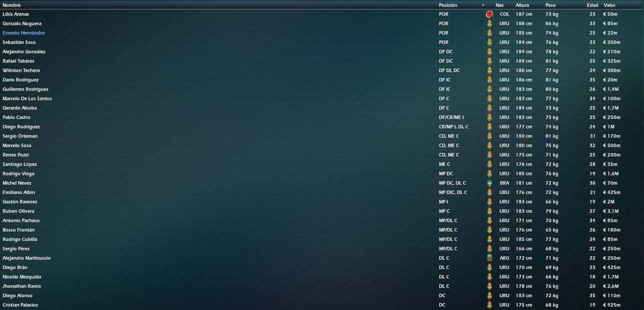644x310 pixels.
Task: Click the Uruguay flag icon for Sebastián Sosa
Action: 489,42
